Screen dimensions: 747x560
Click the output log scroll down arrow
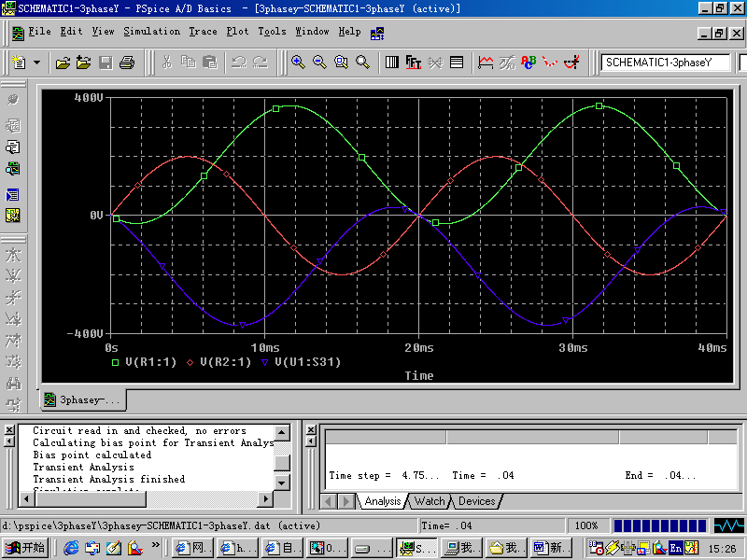(x=282, y=483)
